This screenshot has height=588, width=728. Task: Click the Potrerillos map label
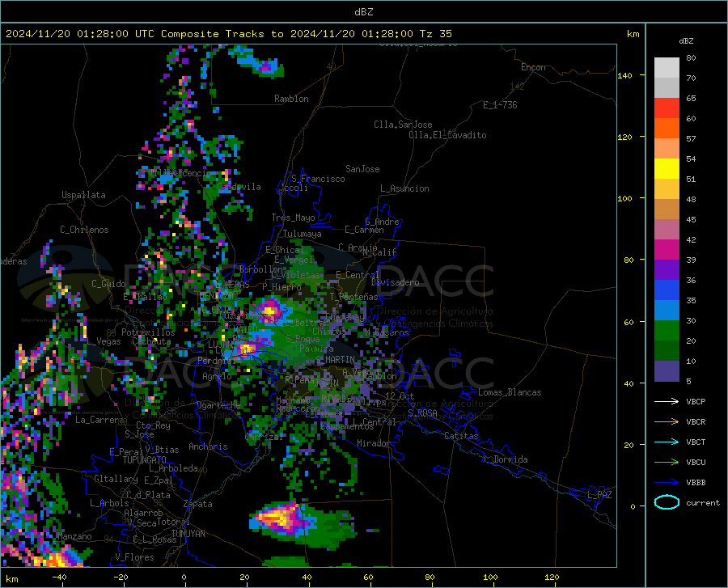click(148, 332)
